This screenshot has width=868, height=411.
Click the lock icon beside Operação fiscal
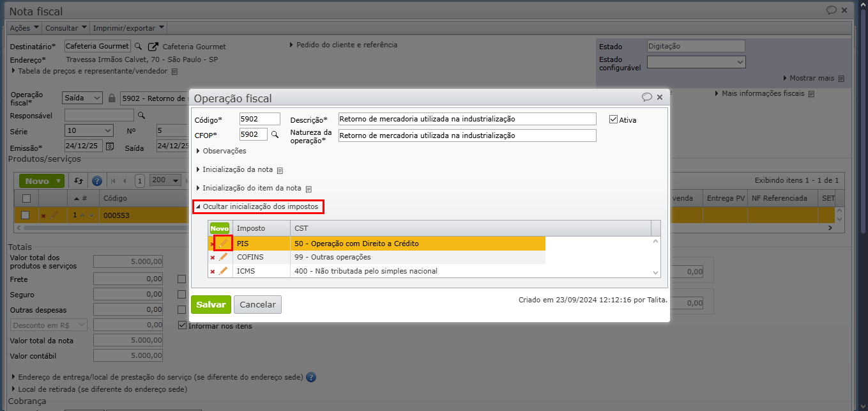click(112, 98)
